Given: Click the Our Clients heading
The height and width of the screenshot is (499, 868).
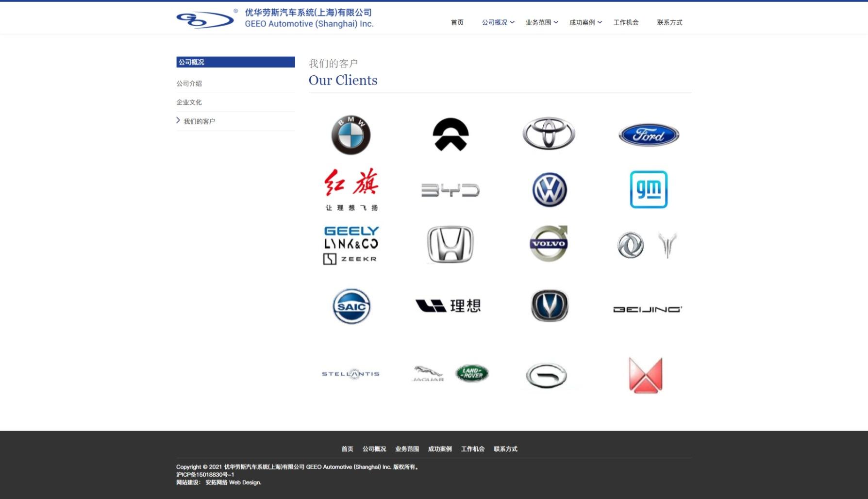Looking at the screenshot, I should coord(343,80).
